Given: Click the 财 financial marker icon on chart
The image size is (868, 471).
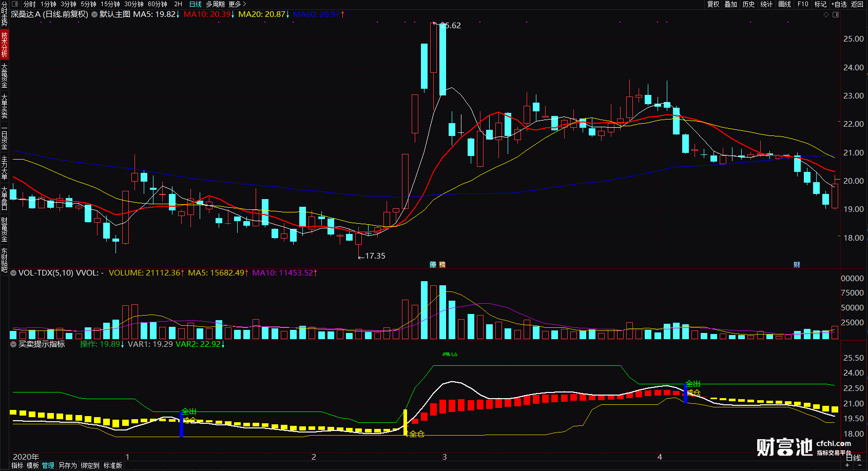Looking at the screenshot, I should [x=797, y=265].
